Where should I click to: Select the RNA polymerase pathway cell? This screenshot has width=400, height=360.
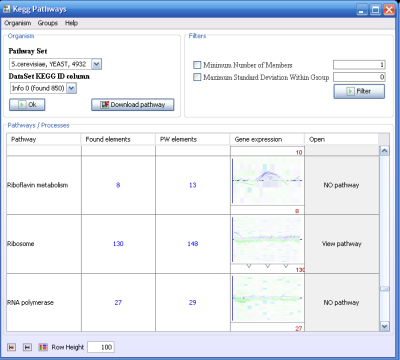click(x=44, y=303)
